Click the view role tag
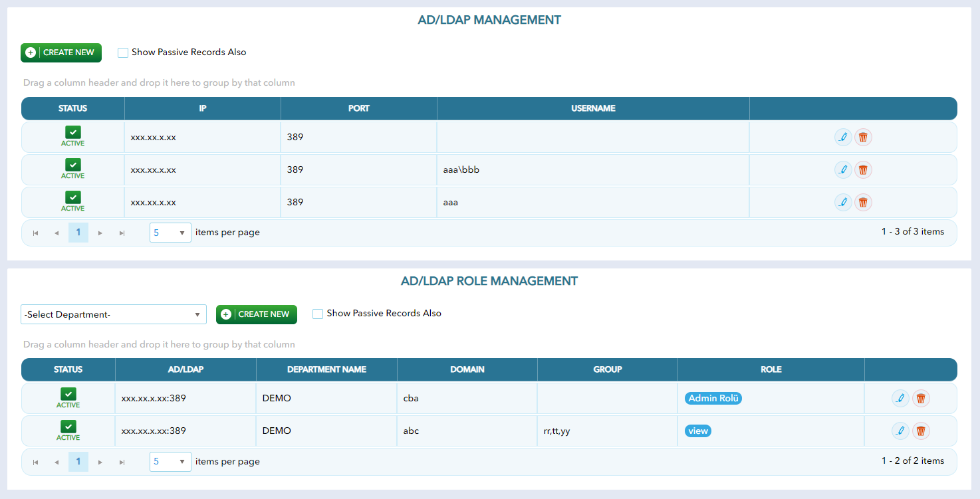The height and width of the screenshot is (499, 980). pos(698,431)
